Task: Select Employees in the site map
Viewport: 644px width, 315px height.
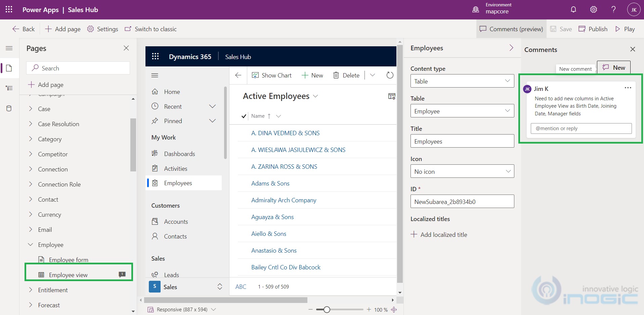Action: 183,183
